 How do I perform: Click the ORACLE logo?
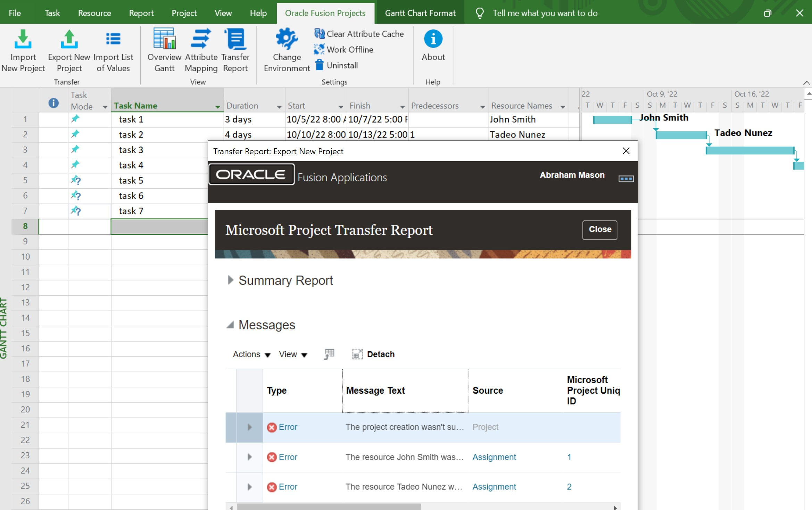[251, 174]
